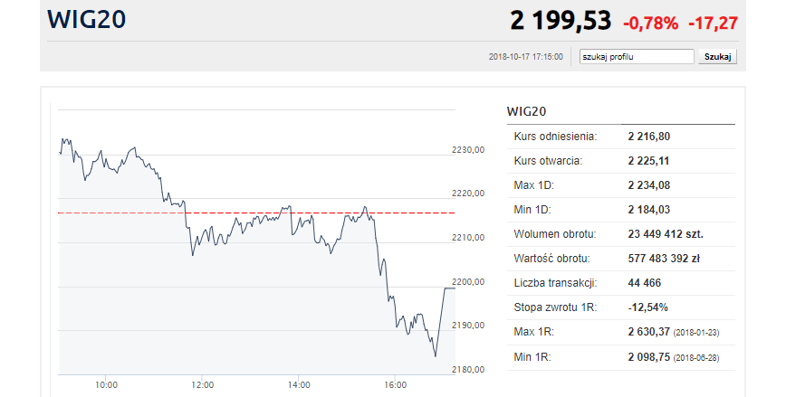
Task: Click the WIG20 table header
Action: coord(526,111)
